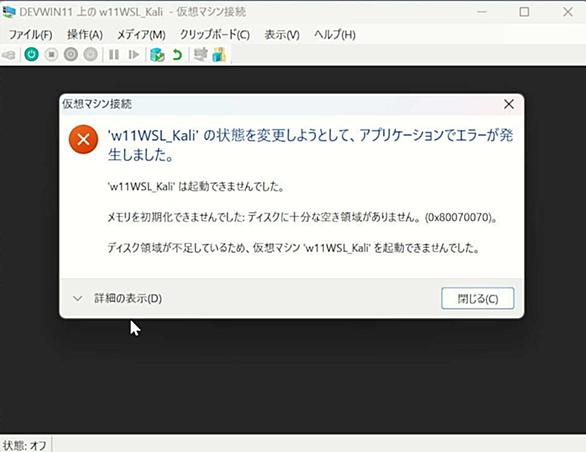Close the error dialog with X
586x452 pixels.
click(509, 104)
